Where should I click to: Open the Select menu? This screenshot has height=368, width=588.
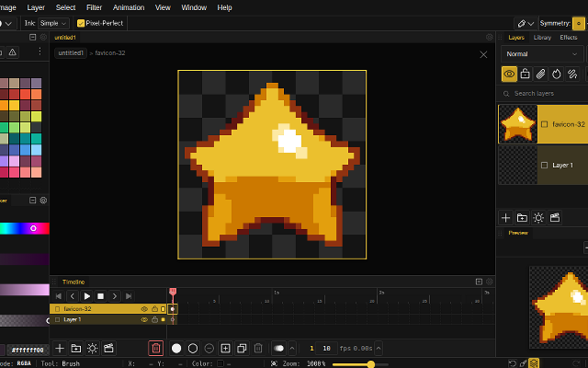65,7
